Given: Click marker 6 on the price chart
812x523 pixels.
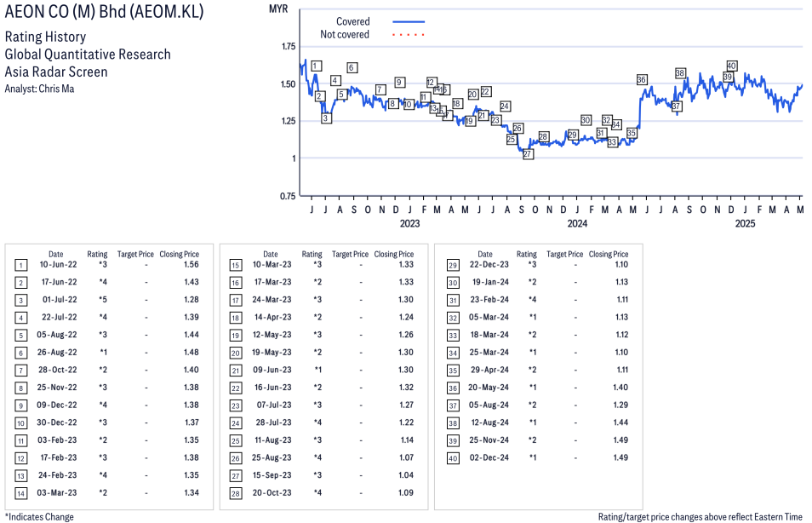Looking at the screenshot, I should (352, 67).
